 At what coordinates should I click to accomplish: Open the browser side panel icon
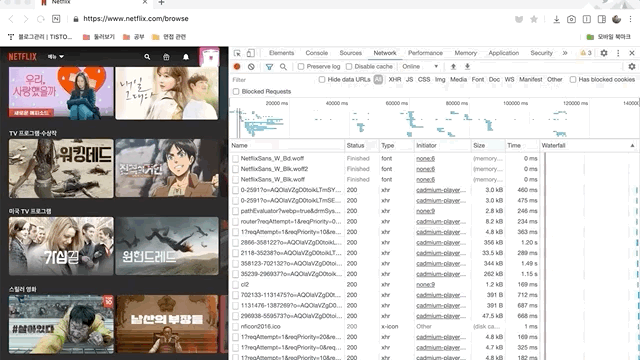[x=602, y=19]
